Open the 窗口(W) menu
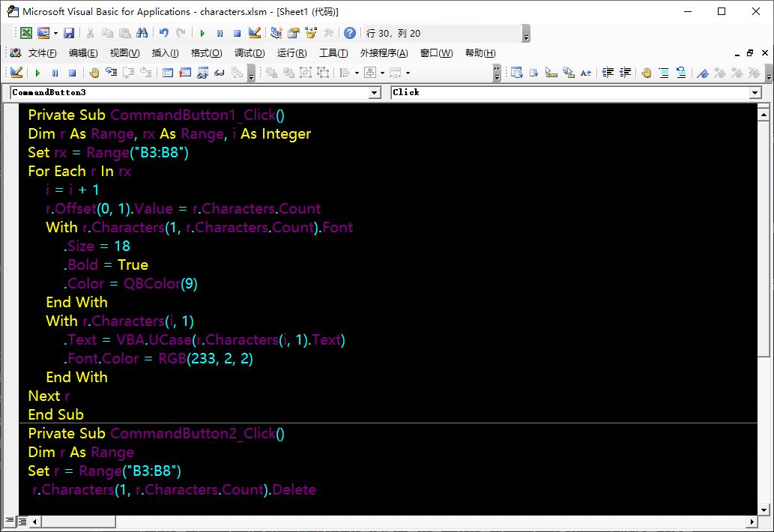The height and width of the screenshot is (532, 774). click(436, 52)
